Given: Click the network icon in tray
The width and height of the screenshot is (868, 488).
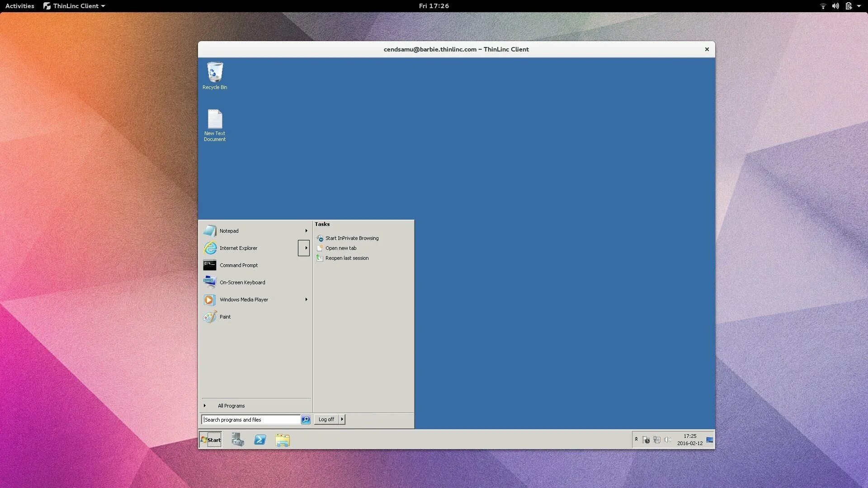Looking at the screenshot, I should click(656, 440).
